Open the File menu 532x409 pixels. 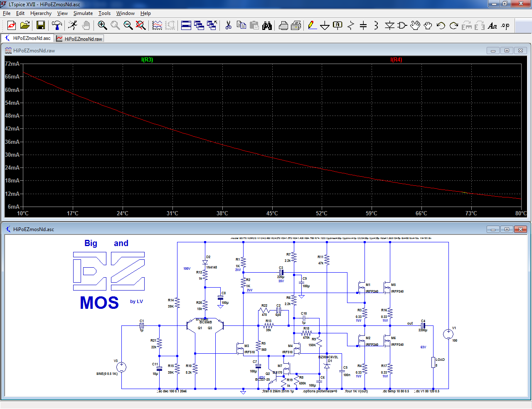(x=7, y=13)
